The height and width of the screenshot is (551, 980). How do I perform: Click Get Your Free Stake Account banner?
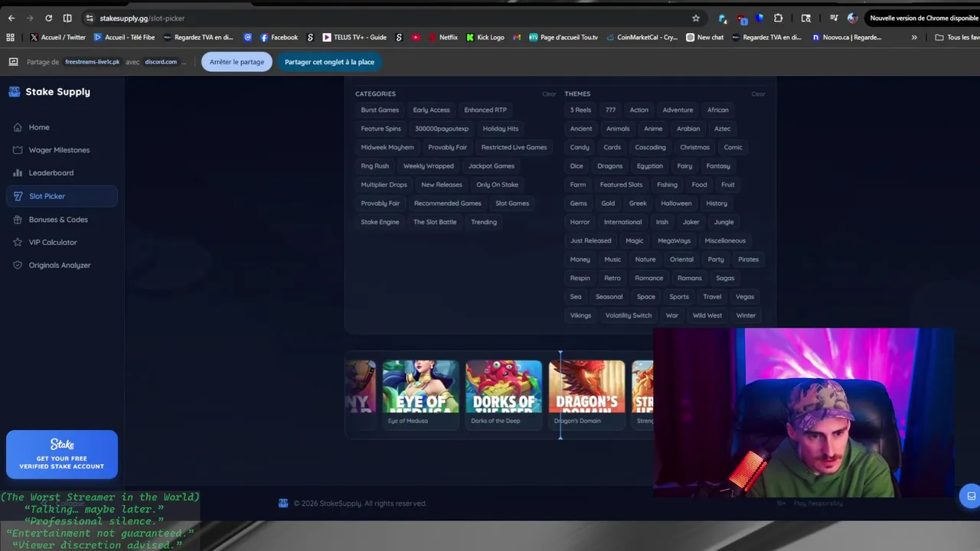[62, 454]
